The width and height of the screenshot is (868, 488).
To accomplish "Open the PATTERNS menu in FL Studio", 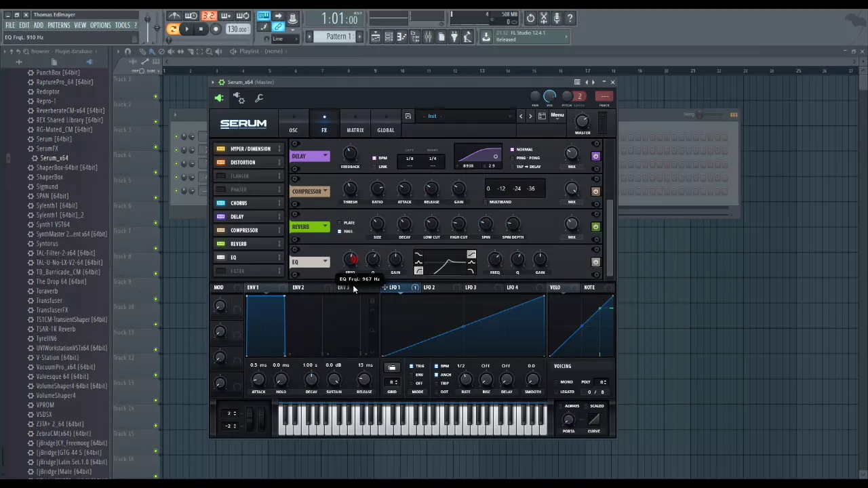I will coord(59,25).
